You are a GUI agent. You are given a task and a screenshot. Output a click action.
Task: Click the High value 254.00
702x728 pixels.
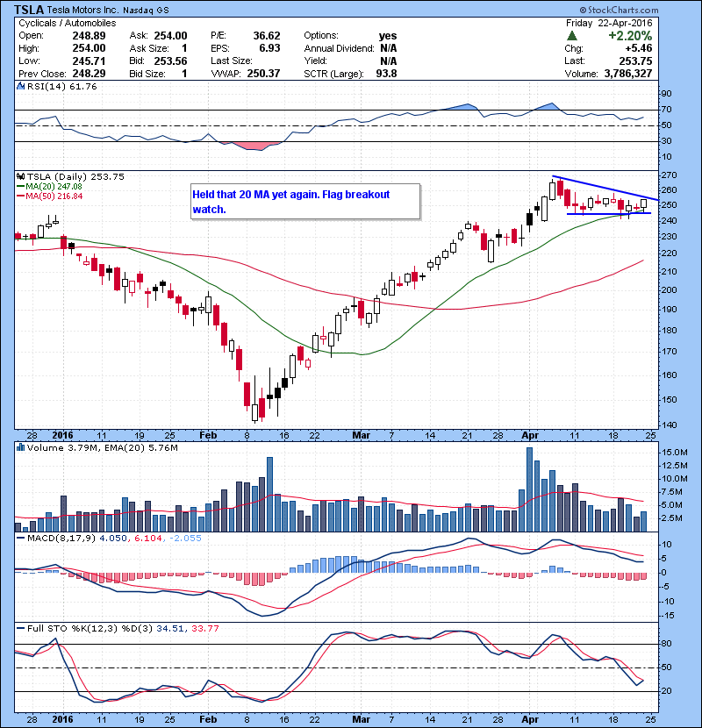(89, 48)
